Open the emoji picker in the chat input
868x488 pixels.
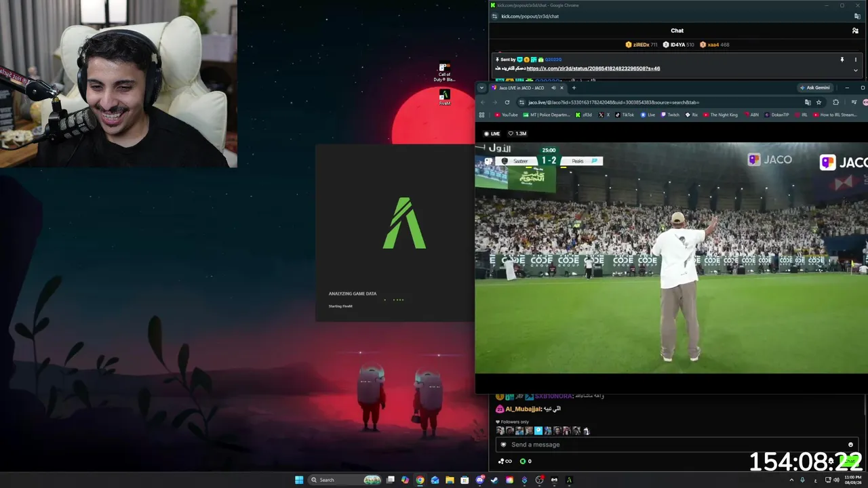(x=850, y=445)
